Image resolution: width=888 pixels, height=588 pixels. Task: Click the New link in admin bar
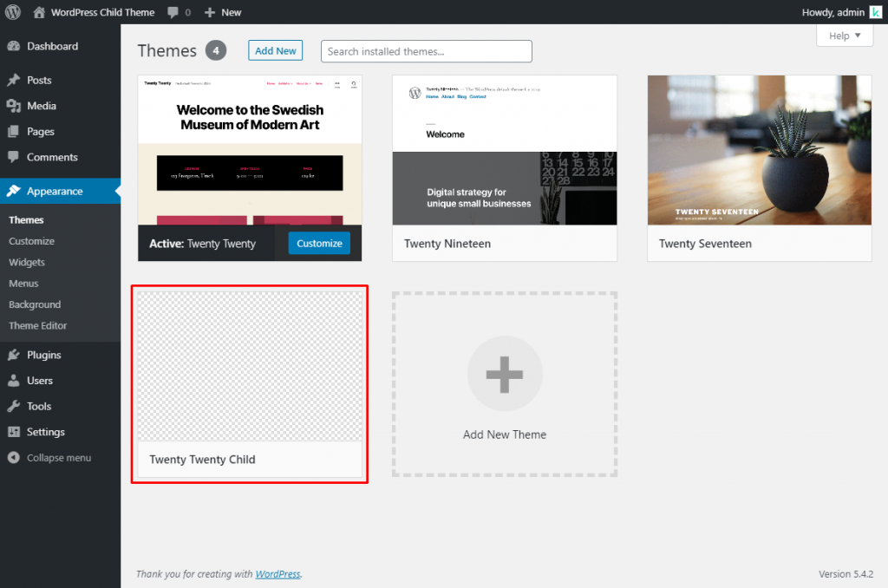pos(231,12)
